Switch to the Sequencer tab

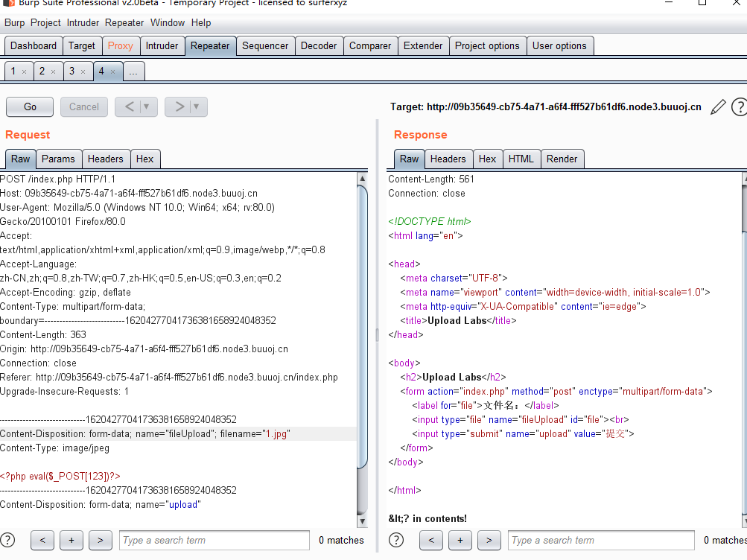click(265, 45)
